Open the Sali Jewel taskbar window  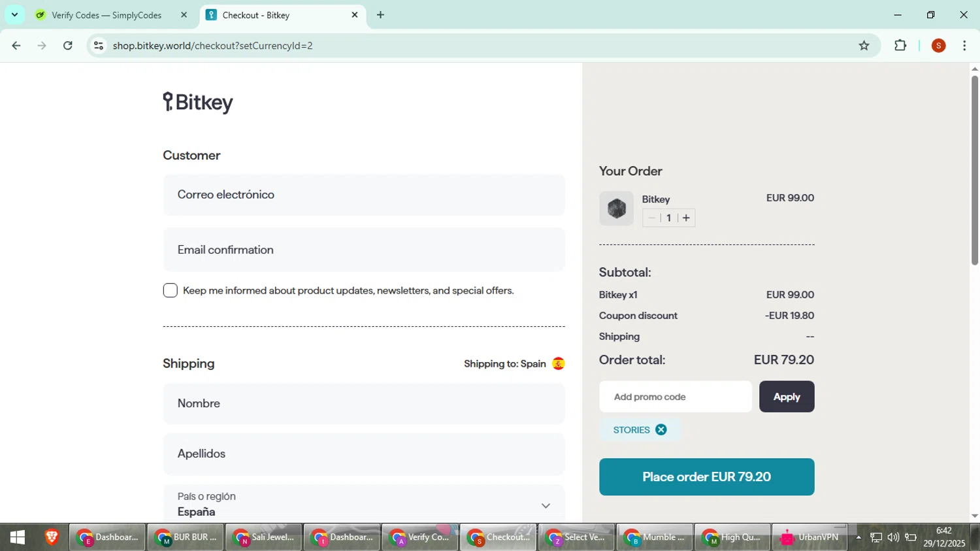263,537
